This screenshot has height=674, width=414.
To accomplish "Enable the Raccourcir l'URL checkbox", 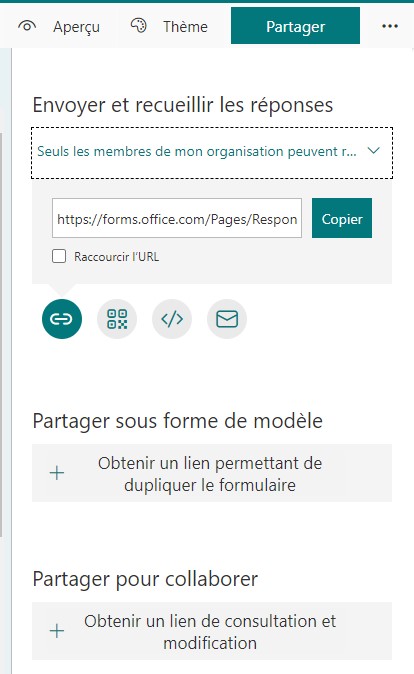I will pyautogui.click(x=59, y=257).
